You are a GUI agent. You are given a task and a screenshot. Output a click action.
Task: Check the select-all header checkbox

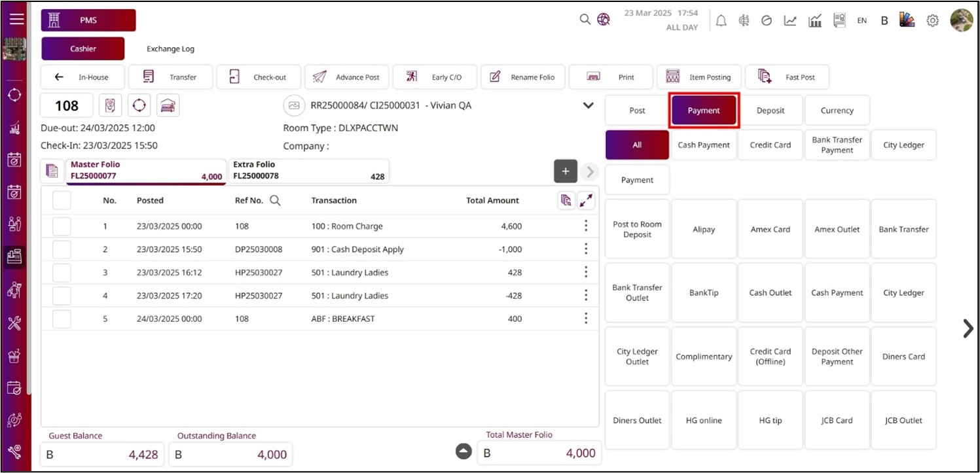click(62, 201)
